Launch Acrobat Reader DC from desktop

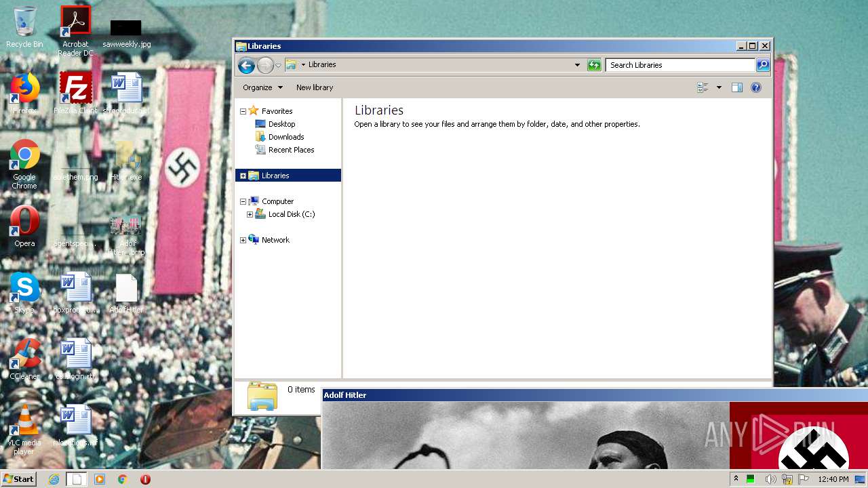tap(75, 31)
